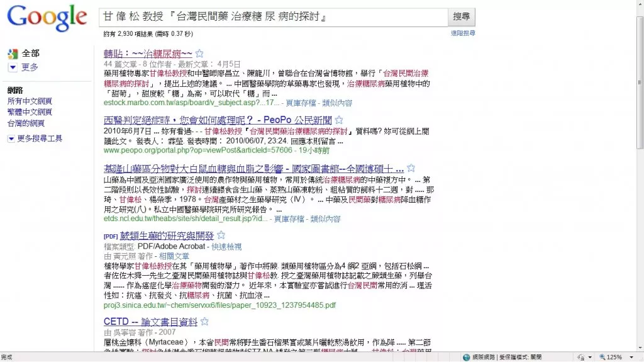Click the [PDF] label before 蕨類生藥
The width and height of the screenshot is (644, 362).
pyautogui.click(x=111, y=236)
